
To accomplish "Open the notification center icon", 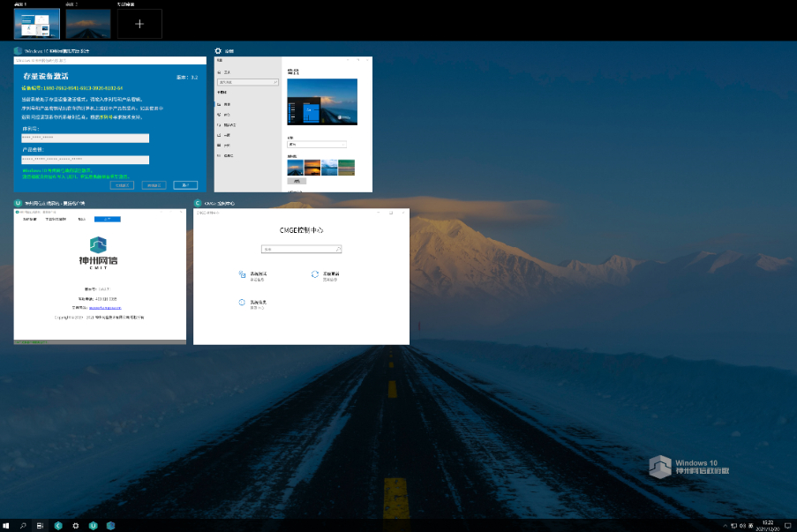I will [787, 525].
